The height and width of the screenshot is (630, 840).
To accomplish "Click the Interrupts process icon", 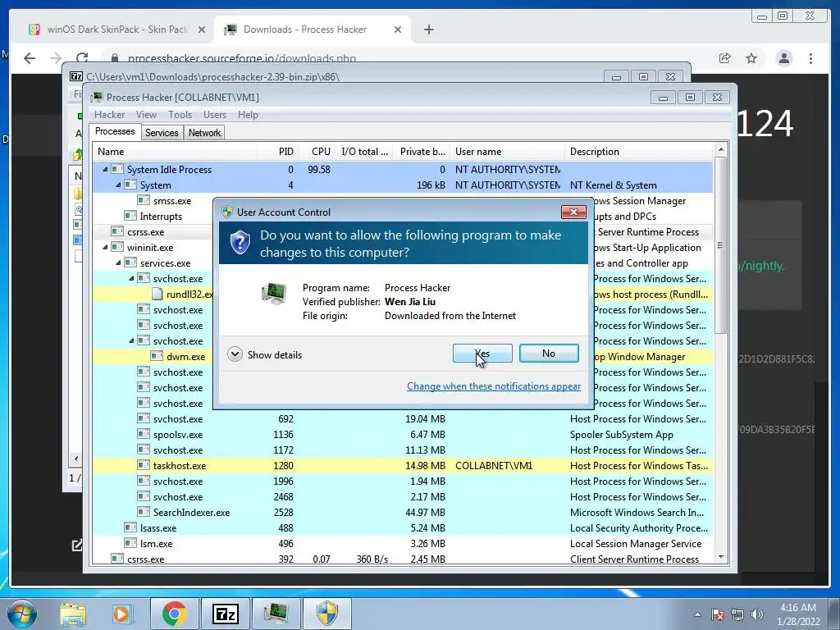I will click(x=130, y=216).
